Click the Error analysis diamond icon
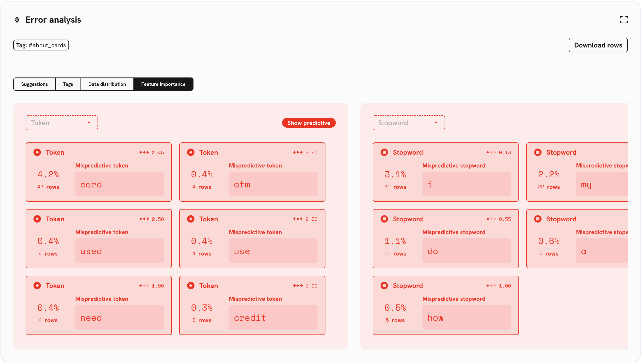Viewport: 642px width, 364px height. tap(17, 20)
